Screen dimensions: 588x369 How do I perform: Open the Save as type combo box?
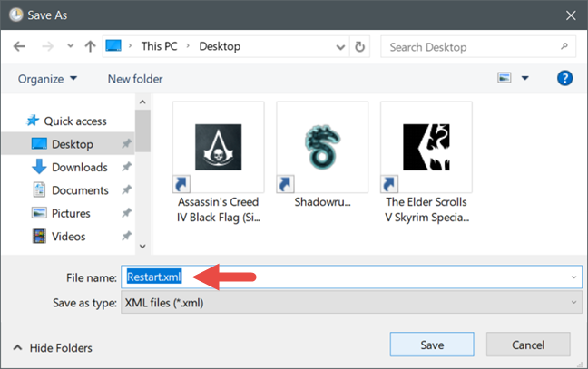(351, 302)
